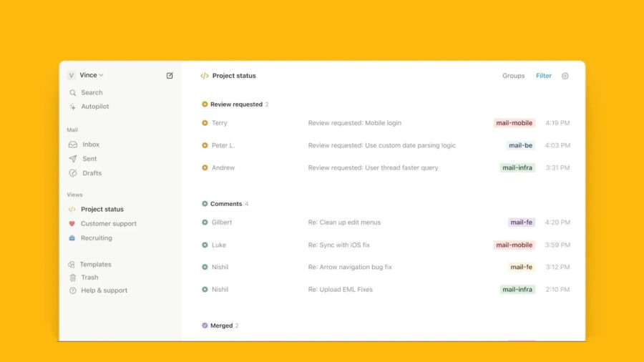Open 'Re: Clean up edit menus' email

pyautogui.click(x=344, y=222)
